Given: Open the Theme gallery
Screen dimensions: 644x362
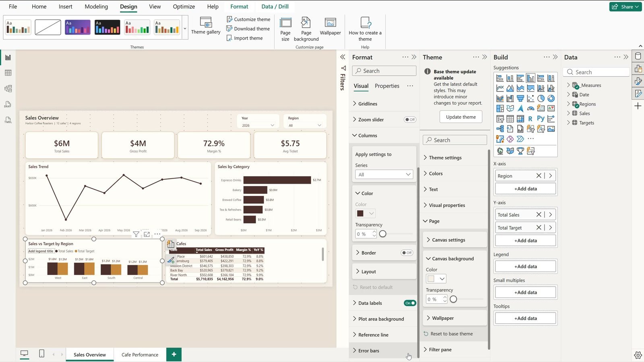Looking at the screenshot, I should pos(206,26).
